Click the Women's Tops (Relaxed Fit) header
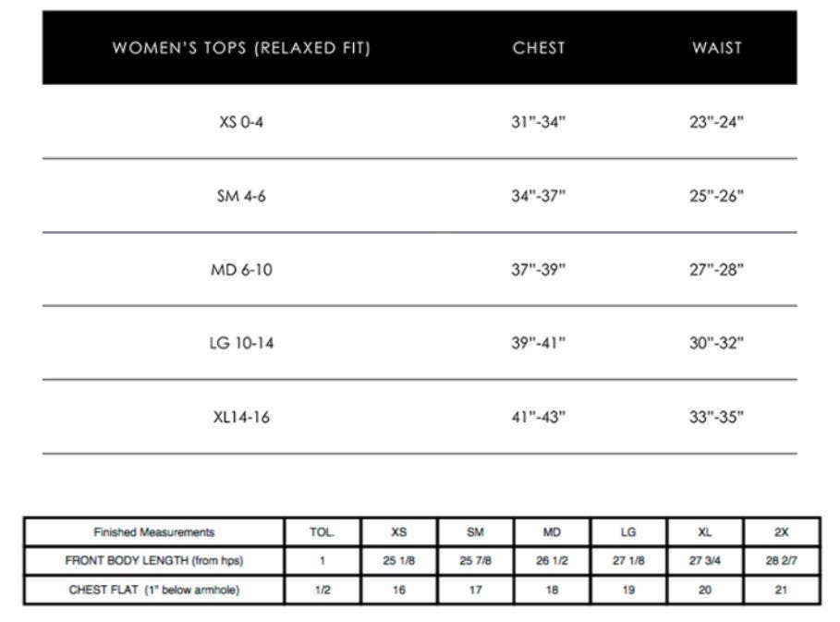Image resolution: width=840 pixels, height=622 pixels. click(241, 49)
